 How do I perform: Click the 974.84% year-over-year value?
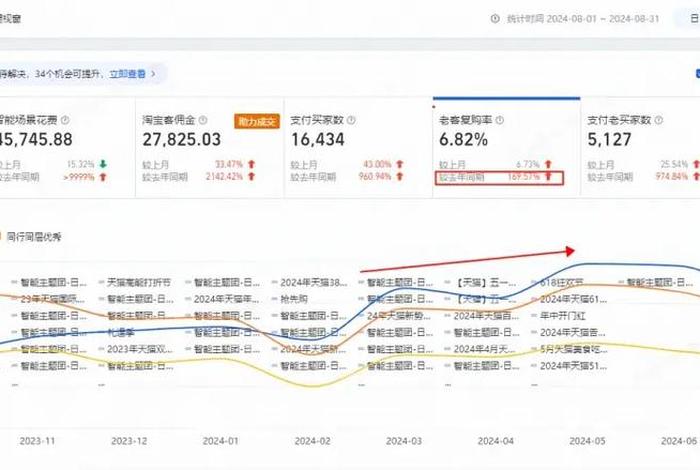(671, 177)
